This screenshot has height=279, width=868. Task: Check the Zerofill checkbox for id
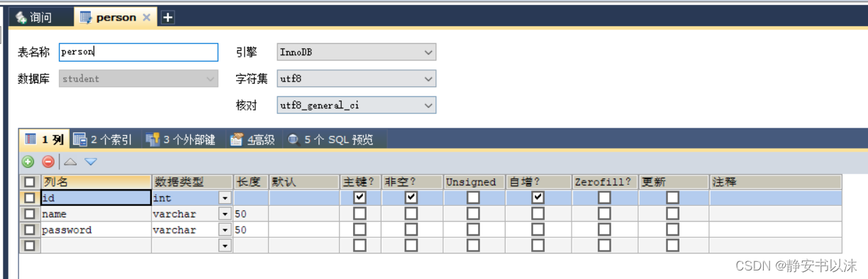click(x=604, y=198)
